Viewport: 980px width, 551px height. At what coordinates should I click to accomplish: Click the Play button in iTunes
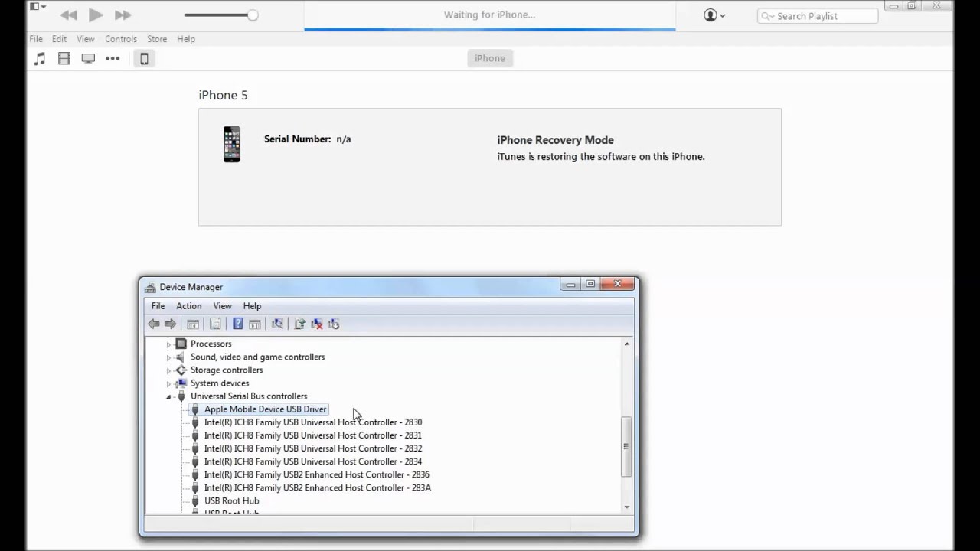(x=96, y=15)
